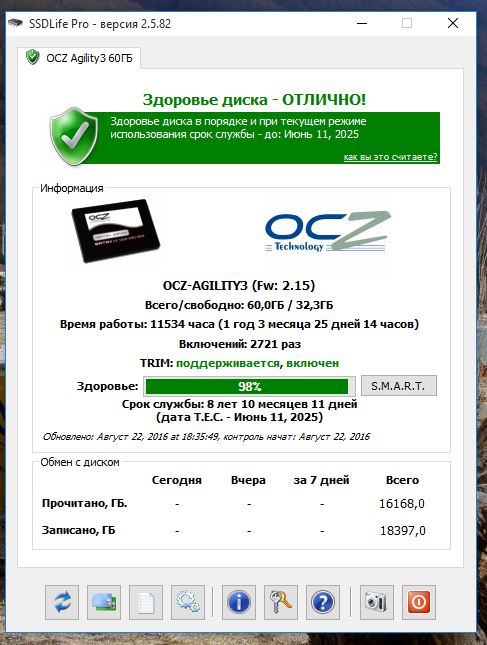Click the green banner service life message
The image size is (487, 645).
pos(238,128)
